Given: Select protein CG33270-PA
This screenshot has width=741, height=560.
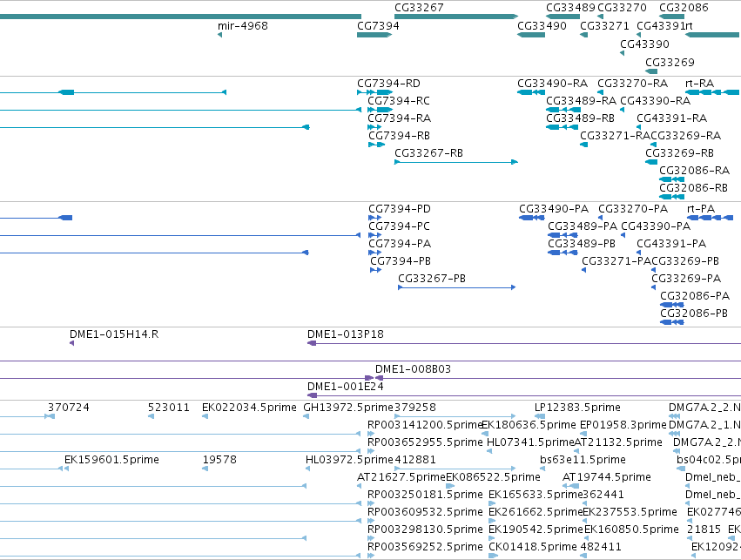Looking at the screenshot, I should tap(633, 209).
